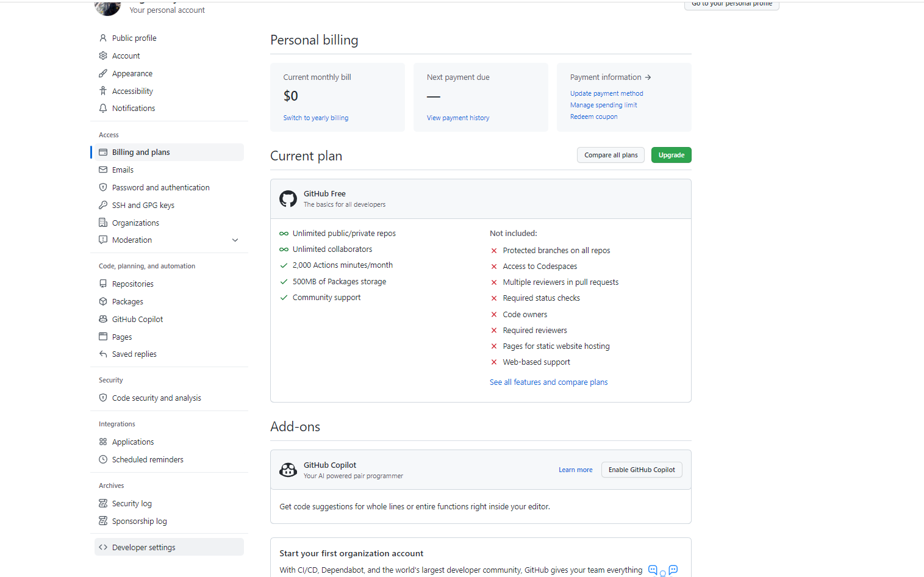The height and width of the screenshot is (577, 924).
Task: Click the user avatar thumbnail
Action: click(x=107, y=7)
